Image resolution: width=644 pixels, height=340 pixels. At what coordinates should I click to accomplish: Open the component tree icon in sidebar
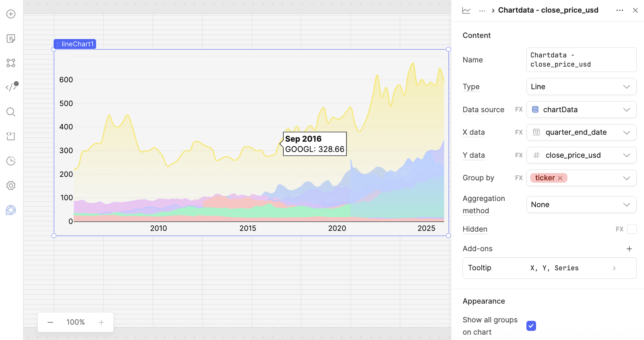pyautogui.click(x=11, y=63)
